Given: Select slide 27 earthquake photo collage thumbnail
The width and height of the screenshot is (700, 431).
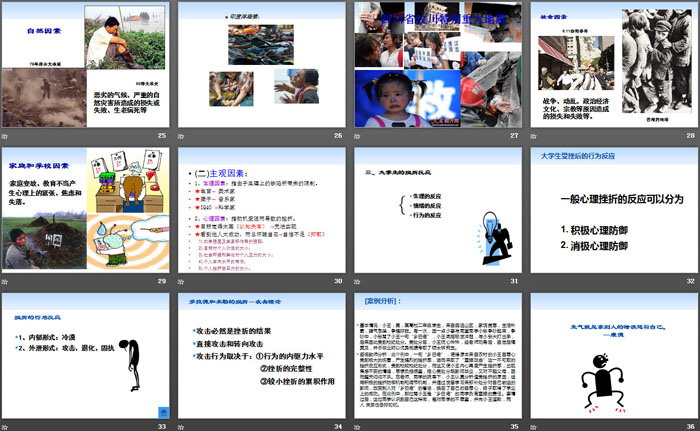Looking at the screenshot, I should point(438,65).
